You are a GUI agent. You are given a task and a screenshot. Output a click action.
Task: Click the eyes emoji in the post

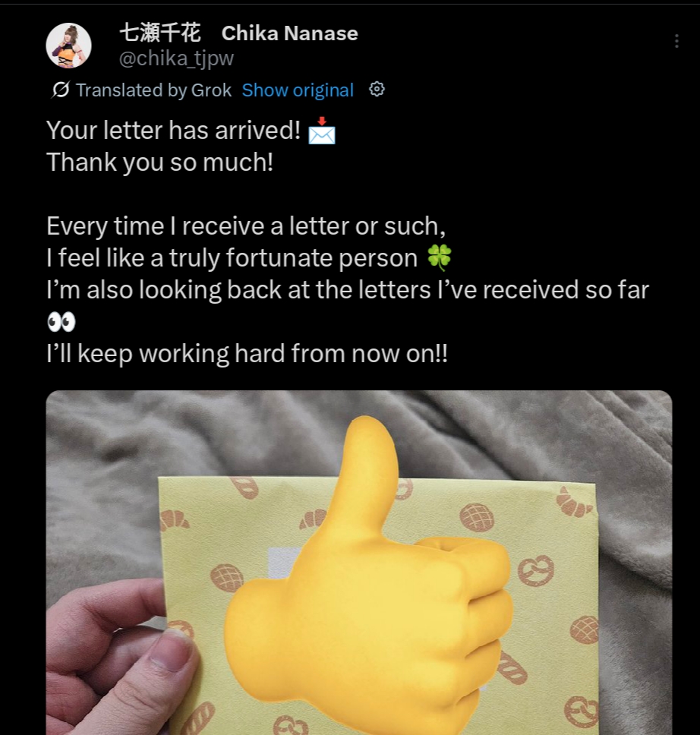point(61,322)
